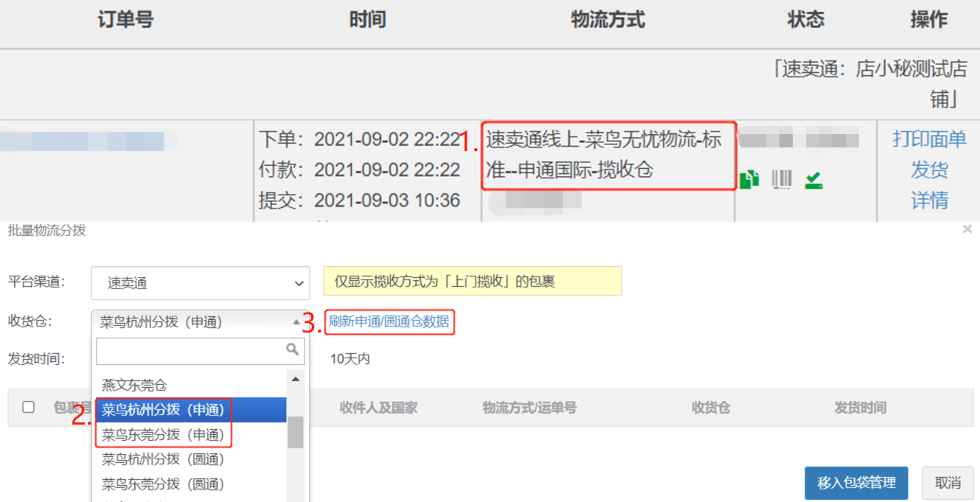Click the 10天内 shipping time text
The image size is (980, 502).
click(x=350, y=359)
